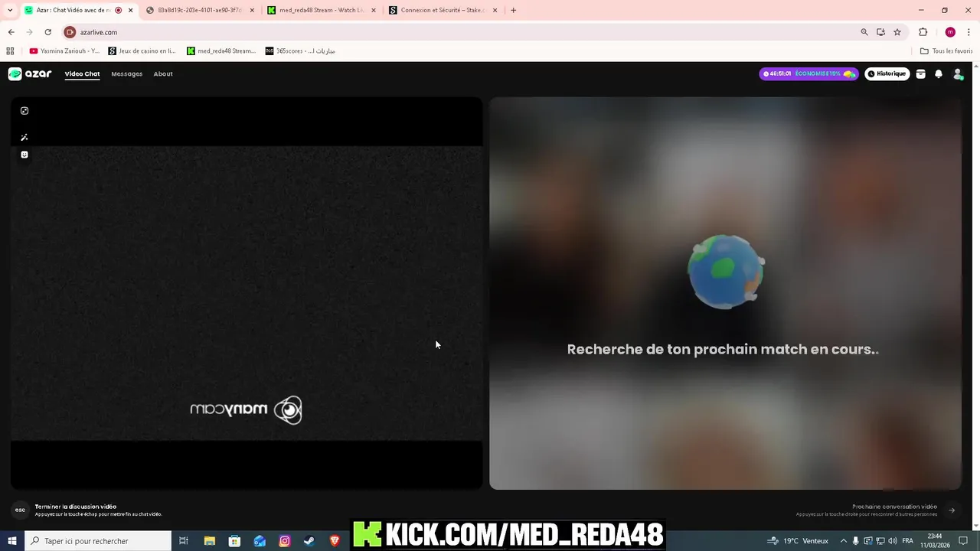Open the magic wand effects tool
The width and height of the screenshot is (980, 551).
pos(24,138)
